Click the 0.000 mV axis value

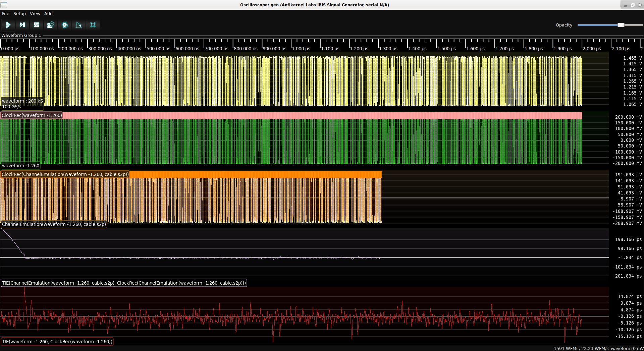point(631,140)
